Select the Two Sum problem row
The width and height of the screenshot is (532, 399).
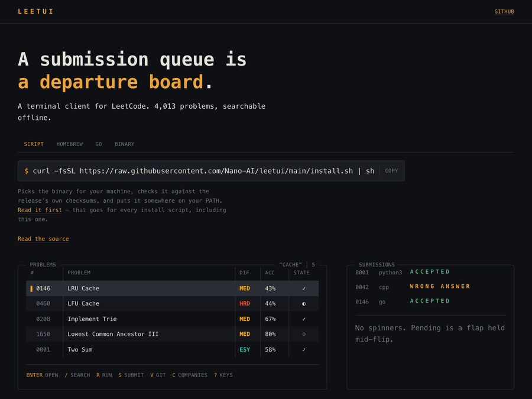[173, 349]
